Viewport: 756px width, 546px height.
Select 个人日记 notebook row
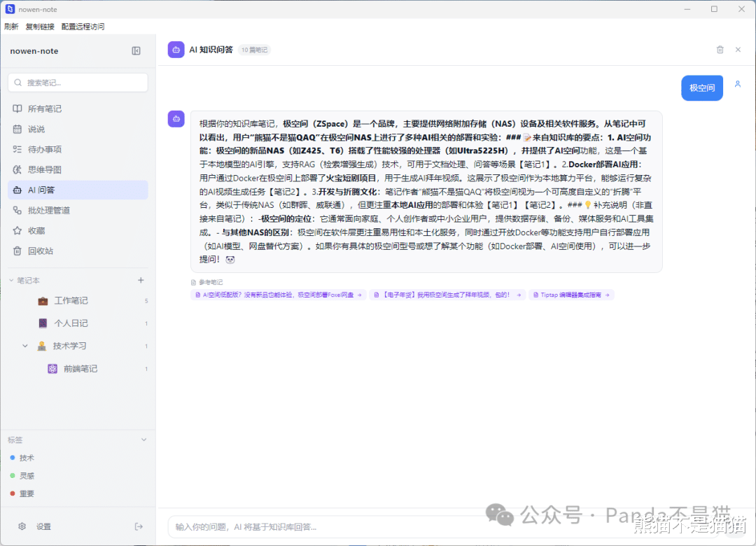coord(78,323)
